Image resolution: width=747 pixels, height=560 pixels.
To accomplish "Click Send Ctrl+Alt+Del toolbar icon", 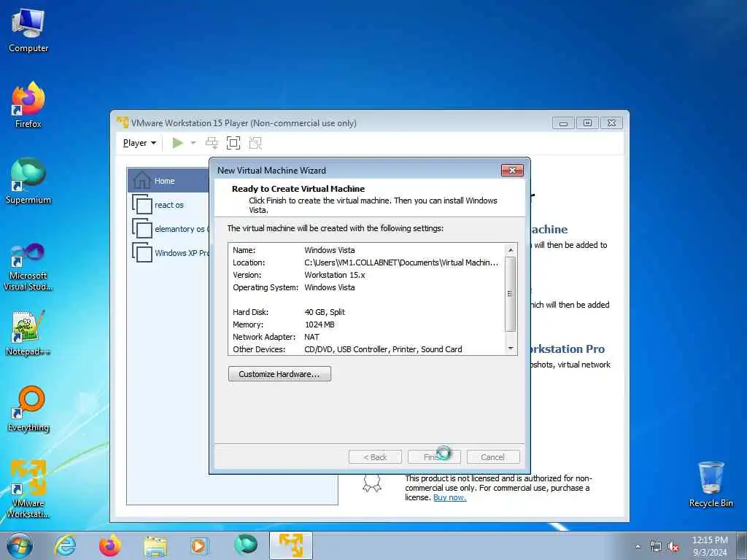I will pos(212,143).
